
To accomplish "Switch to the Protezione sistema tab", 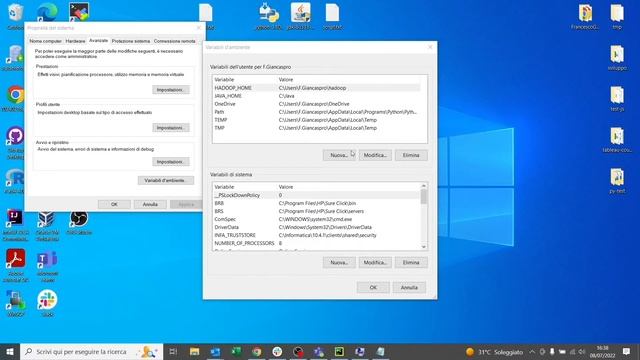I will coord(131,41).
